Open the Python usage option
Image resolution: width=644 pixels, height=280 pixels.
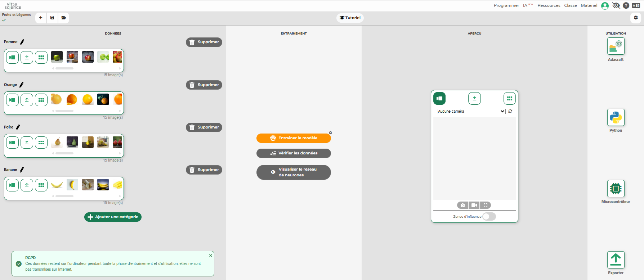click(x=616, y=117)
